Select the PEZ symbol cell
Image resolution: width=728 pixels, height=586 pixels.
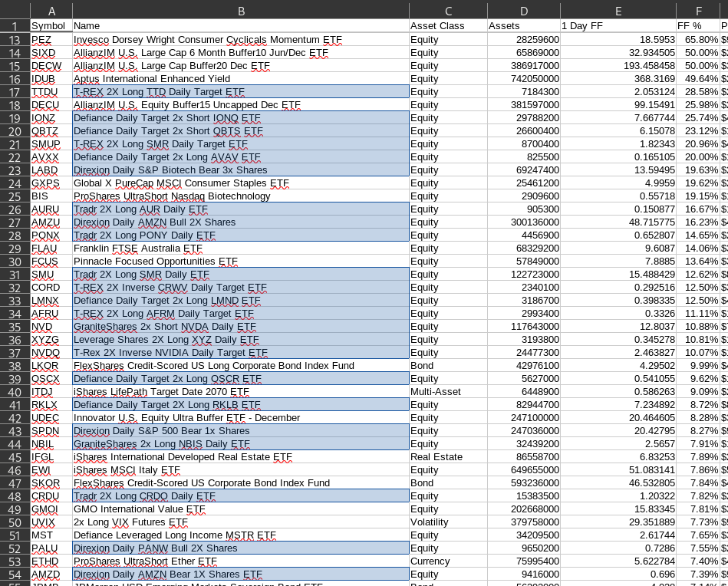click(51, 40)
